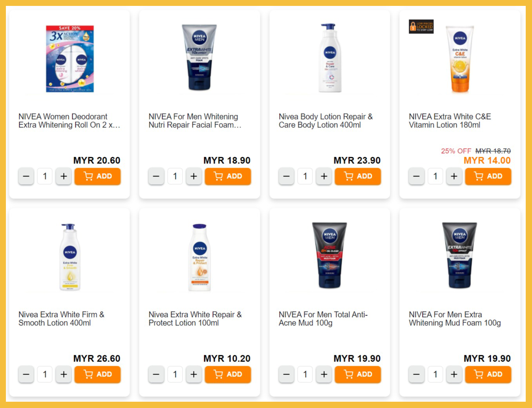This screenshot has width=532, height=408.
Task: Click plus icon for Women Deodorant Roll On
Action: 64,176
